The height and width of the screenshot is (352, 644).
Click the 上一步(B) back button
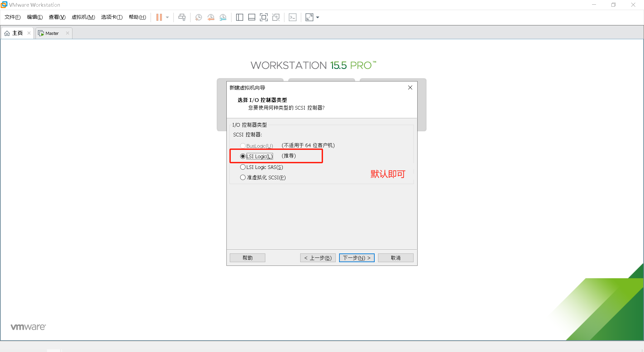tap(318, 258)
